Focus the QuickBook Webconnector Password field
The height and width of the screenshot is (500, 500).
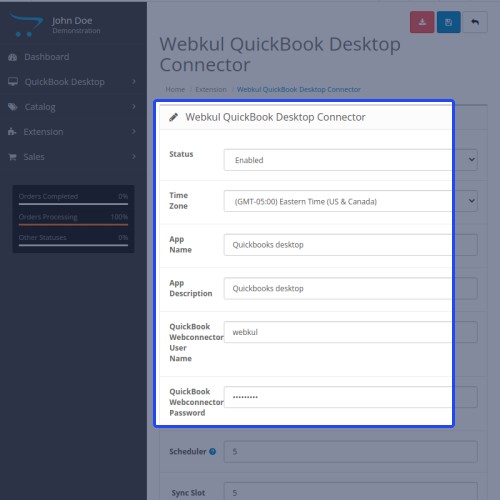pyautogui.click(x=350, y=397)
